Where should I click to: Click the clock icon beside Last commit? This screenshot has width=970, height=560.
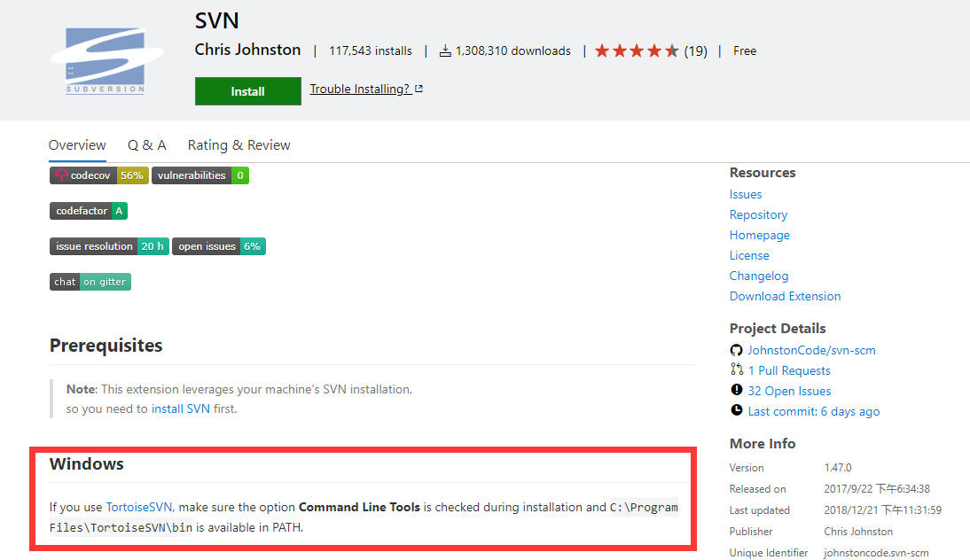(x=737, y=411)
